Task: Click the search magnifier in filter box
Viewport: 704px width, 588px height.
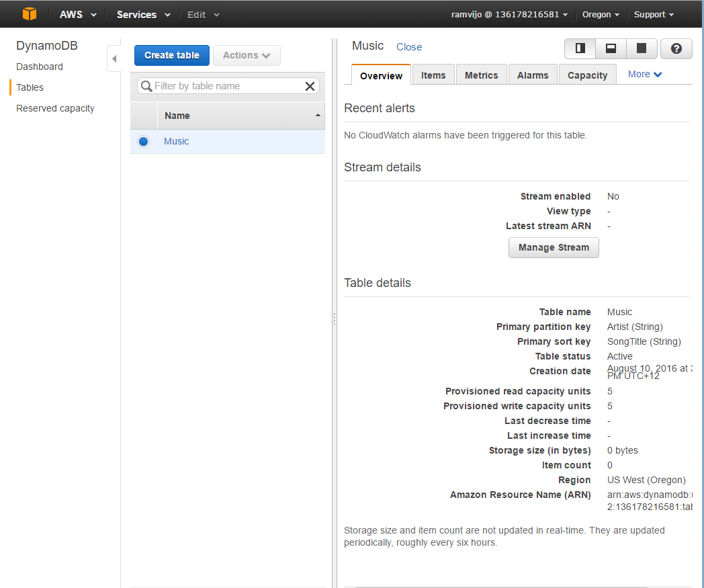Action: (146, 86)
